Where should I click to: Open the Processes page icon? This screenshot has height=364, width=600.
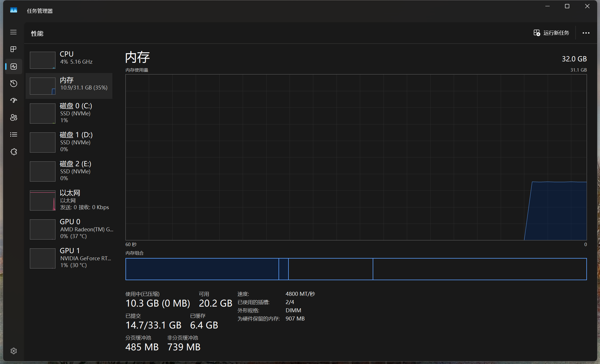[13, 49]
